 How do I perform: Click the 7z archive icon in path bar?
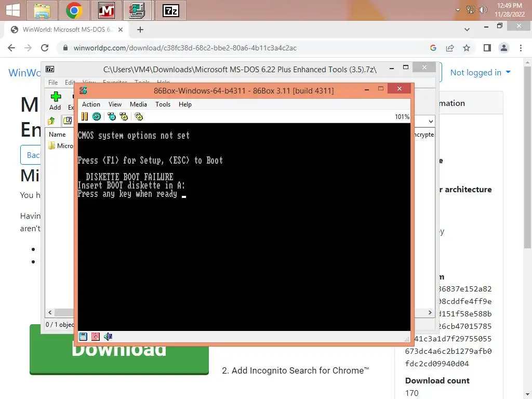point(68,121)
